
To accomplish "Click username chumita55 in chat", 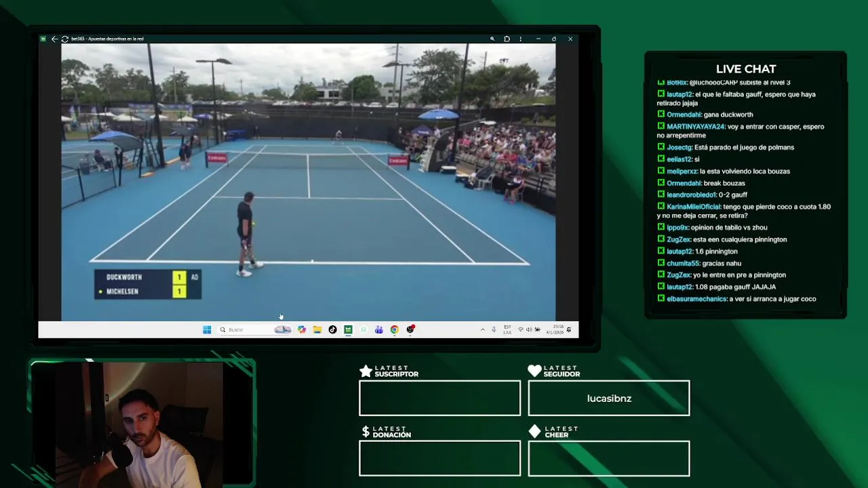I will pos(683,264).
